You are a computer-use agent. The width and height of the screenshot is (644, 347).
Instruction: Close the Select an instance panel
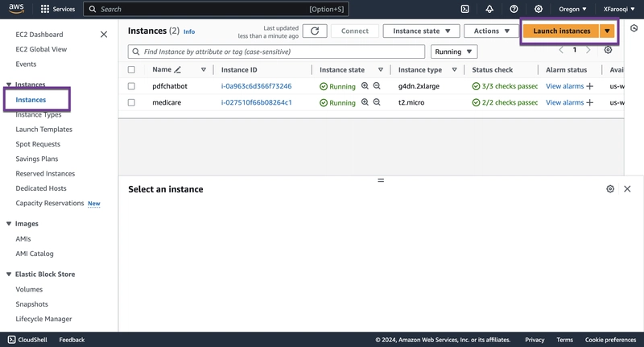(627, 189)
